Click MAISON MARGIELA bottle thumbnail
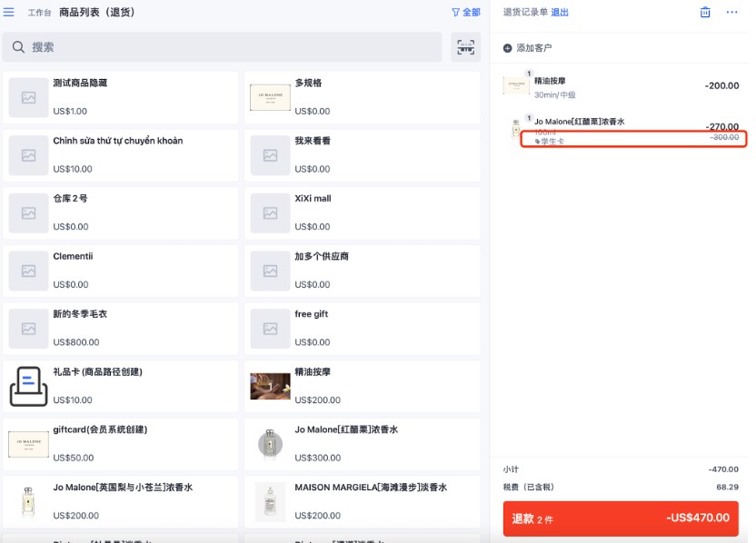The height and width of the screenshot is (543, 756). click(x=270, y=502)
